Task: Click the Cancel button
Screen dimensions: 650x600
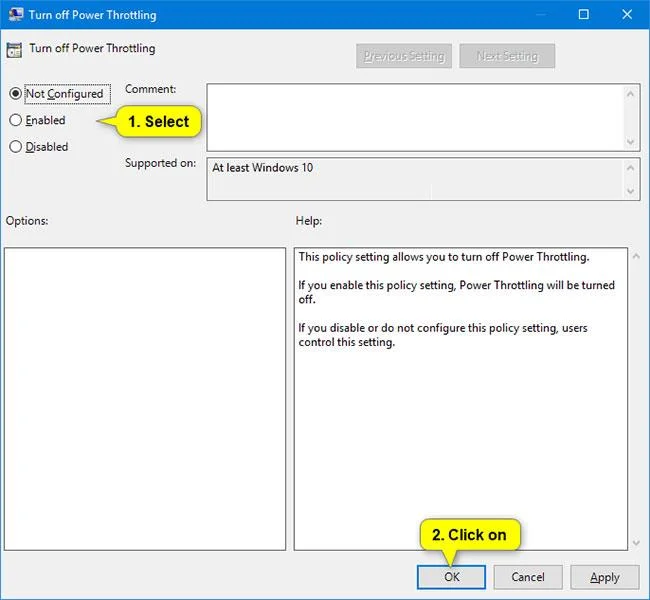Action: coord(528,577)
